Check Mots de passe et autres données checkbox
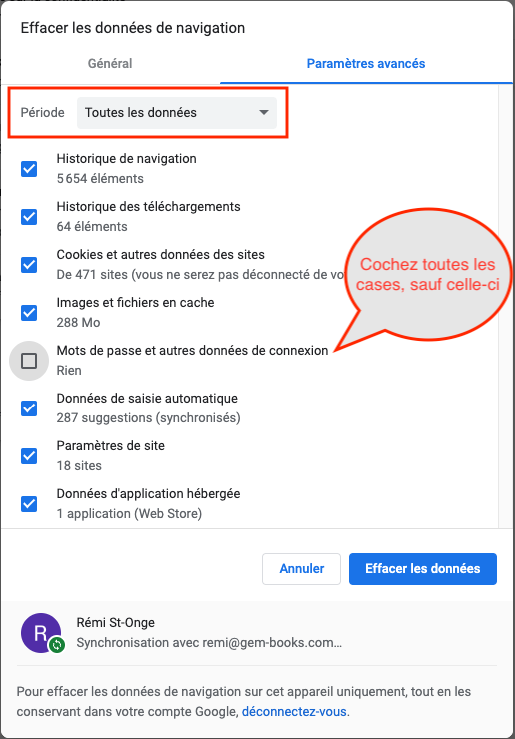The width and height of the screenshot is (515, 739). [29, 361]
